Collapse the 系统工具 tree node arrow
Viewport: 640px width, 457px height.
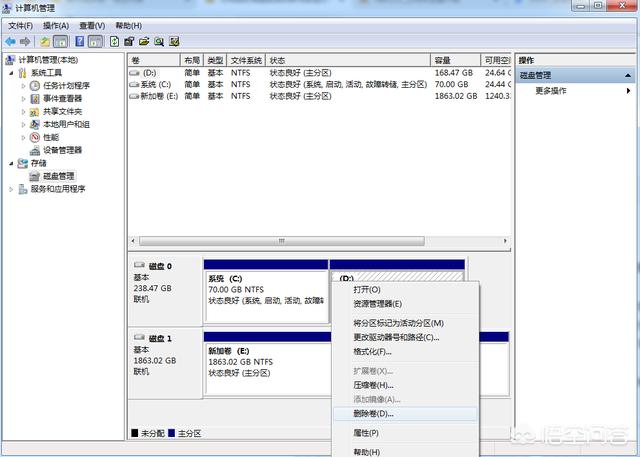[10, 73]
